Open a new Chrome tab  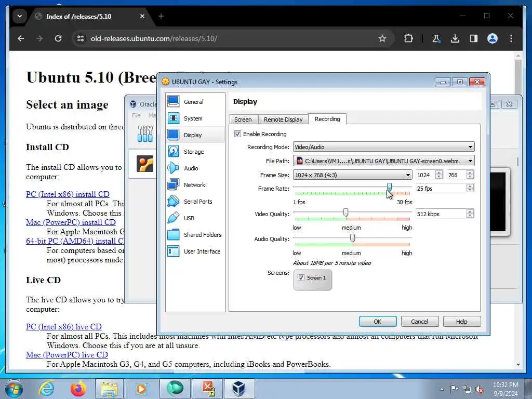161,16
